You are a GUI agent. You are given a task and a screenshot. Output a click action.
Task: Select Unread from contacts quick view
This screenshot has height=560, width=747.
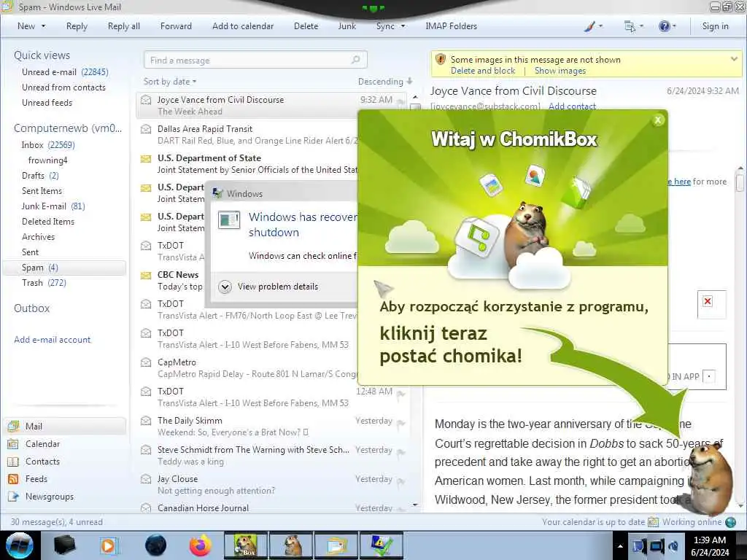[64, 87]
